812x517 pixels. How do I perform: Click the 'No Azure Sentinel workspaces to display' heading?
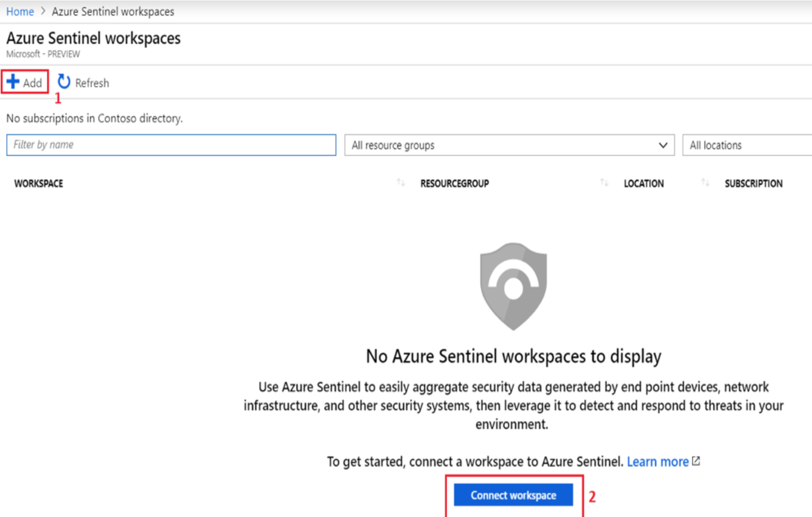(513, 356)
